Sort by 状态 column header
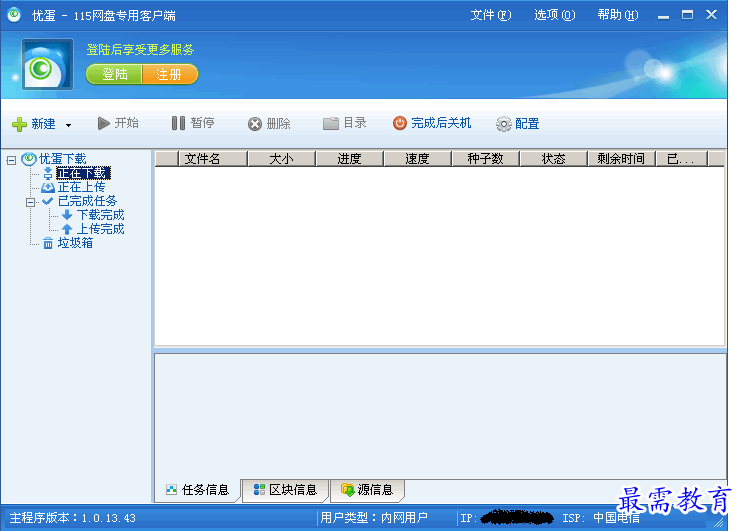 (x=553, y=159)
